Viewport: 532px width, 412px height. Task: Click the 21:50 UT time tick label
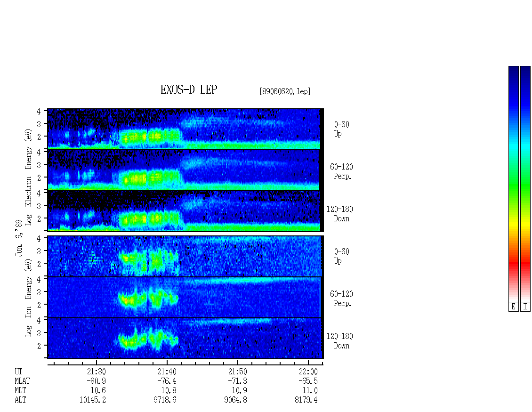click(x=237, y=372)
